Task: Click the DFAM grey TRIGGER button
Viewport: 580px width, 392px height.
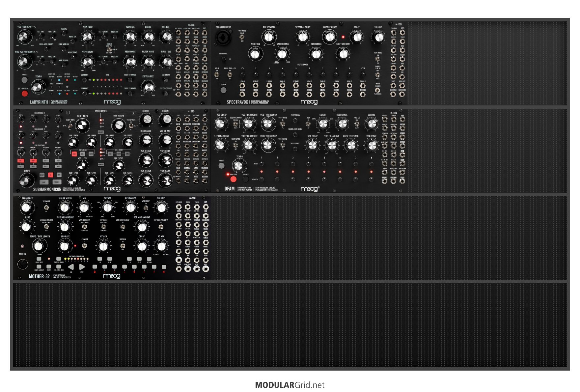Action: (222, 165)
